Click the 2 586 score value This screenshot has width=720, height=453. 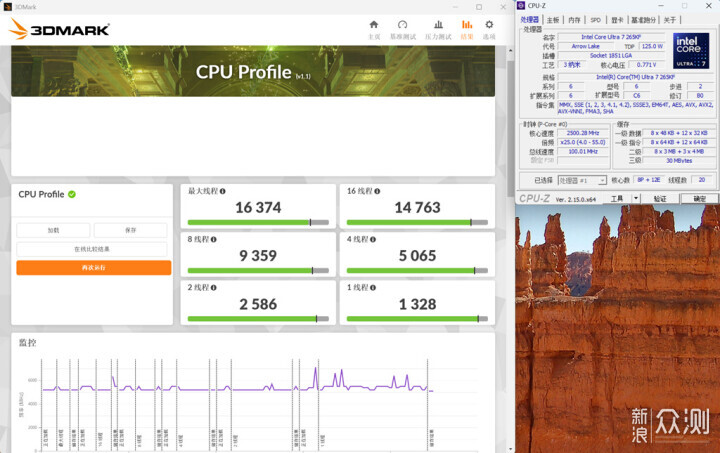click(x=258, y=304)
